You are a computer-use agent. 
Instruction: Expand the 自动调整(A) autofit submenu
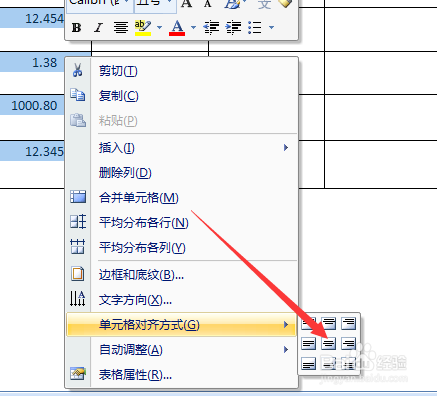click(181, 350)
